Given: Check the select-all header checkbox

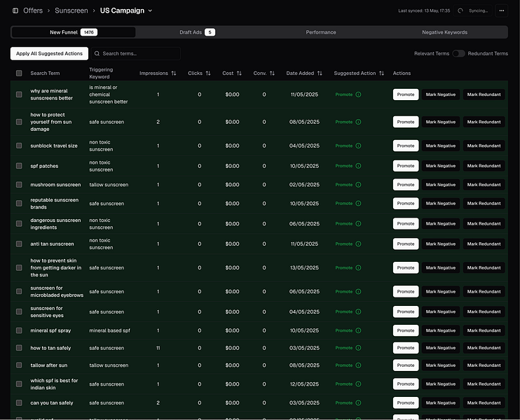Looking at the screenshot, I should point(19,73).
